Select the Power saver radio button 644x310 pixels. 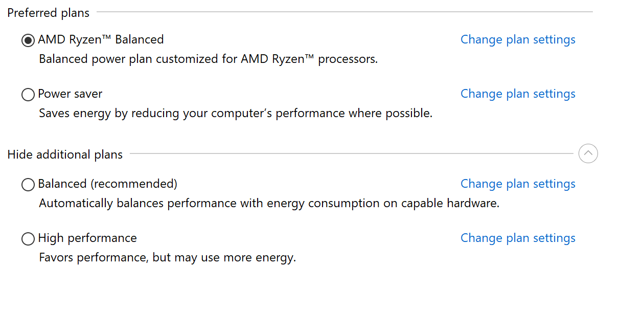point(28,95)
